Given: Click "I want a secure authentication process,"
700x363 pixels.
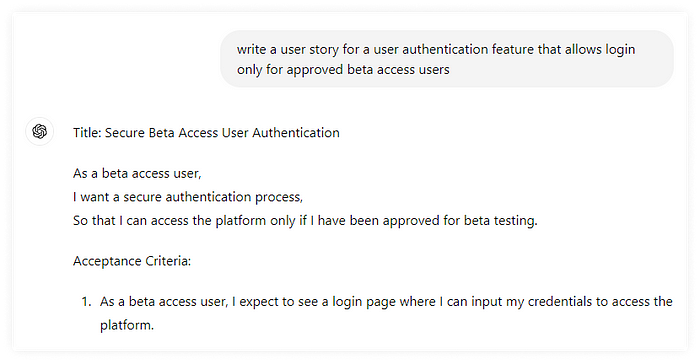Looking at the screenshot, I should 188,197.
